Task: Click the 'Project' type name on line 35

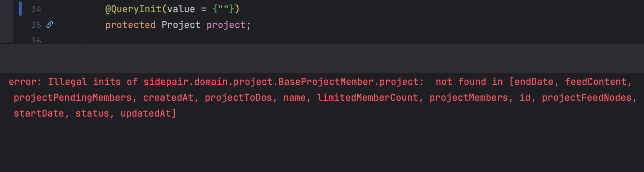Action: click(x=181, y=25)
